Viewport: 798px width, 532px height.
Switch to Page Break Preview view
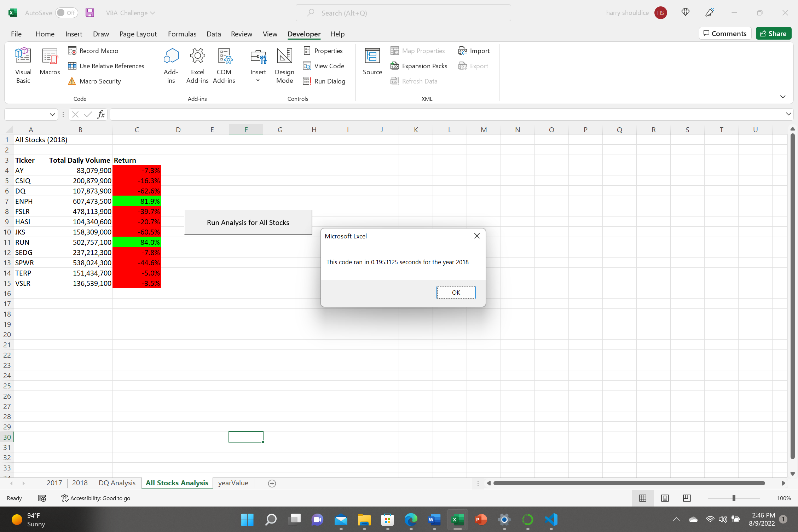pos(687,498)
